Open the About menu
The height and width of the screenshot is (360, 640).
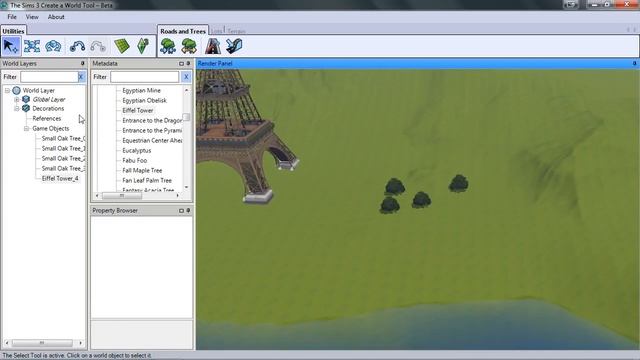[x=56, y=17]
